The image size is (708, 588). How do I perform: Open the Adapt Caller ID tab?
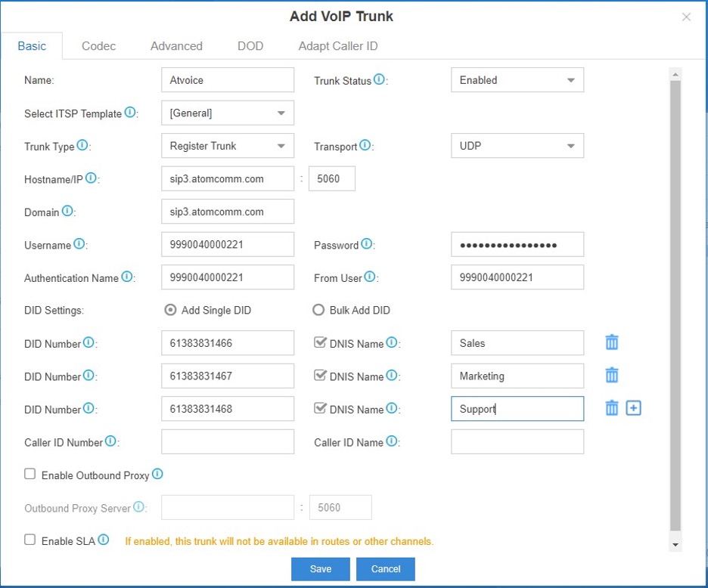click(x=338, y=46)
